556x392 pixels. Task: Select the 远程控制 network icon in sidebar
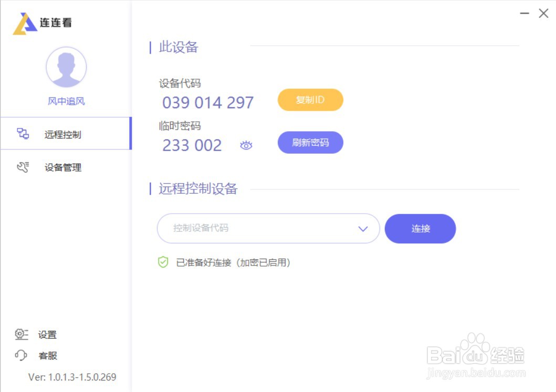(22, 133)
